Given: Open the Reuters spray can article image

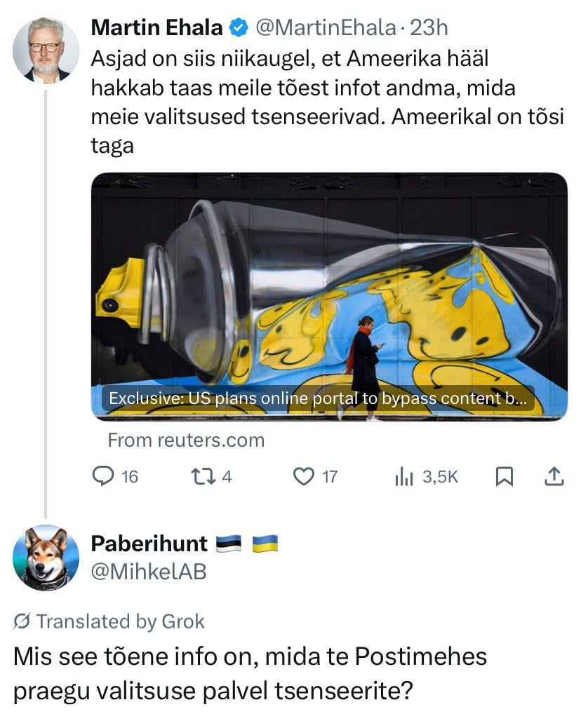Looking at the screenshot, I should tap(329, 281).
